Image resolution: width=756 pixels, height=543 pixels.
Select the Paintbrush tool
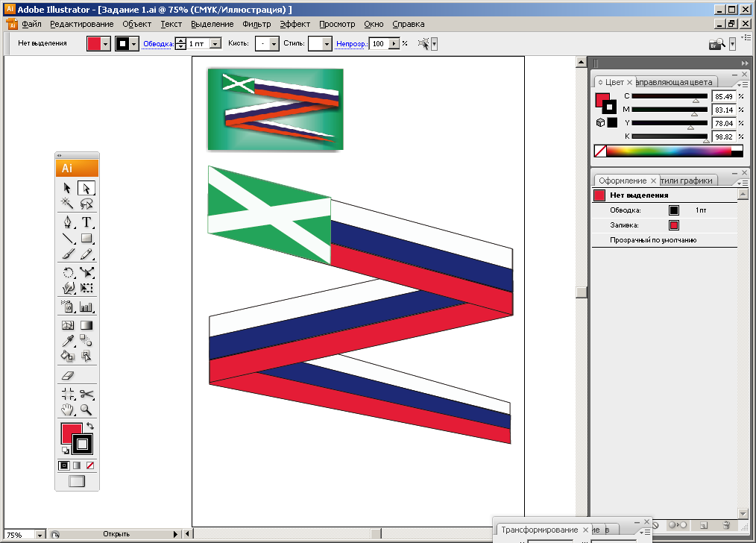68,254
